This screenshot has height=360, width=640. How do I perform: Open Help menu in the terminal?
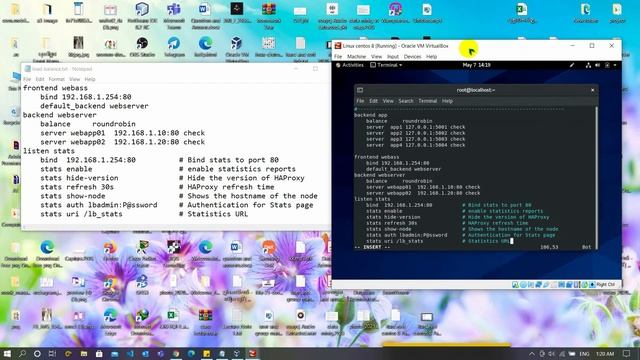click(447, 101)
